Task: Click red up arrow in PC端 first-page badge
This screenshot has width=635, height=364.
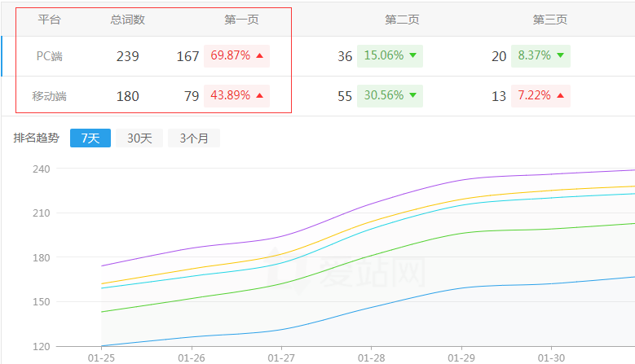Action: [259, 56]
